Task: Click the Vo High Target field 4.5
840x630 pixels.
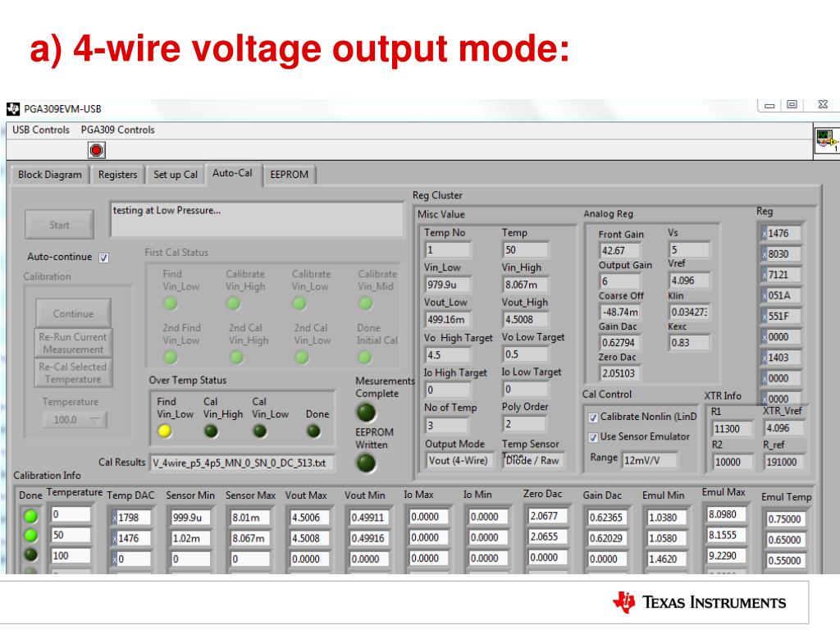Action: pyautogui.click(x=448, y=354)
